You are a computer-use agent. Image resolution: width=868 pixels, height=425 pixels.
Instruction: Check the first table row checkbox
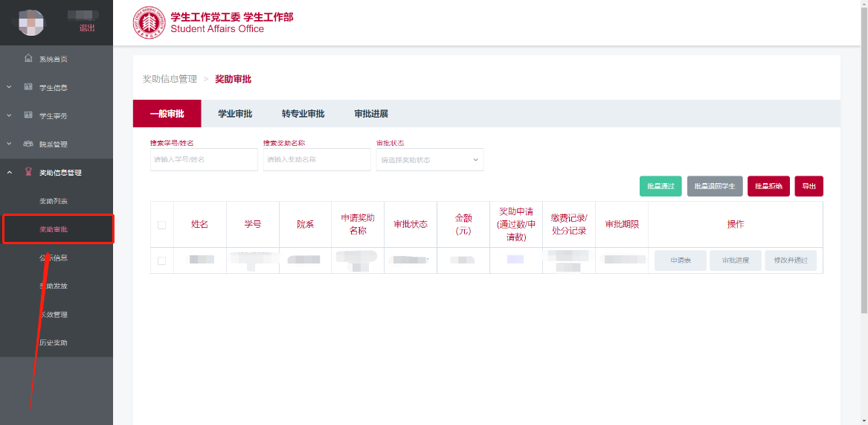click(161, 261)
